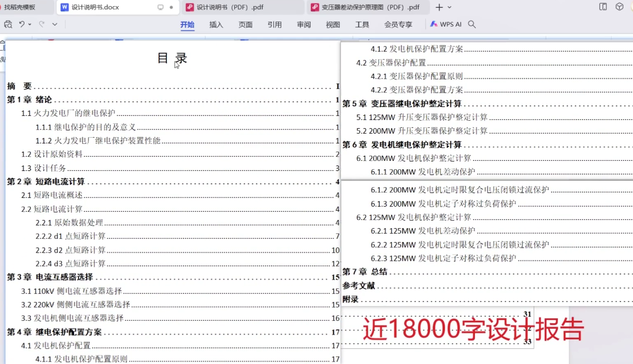633x364 pixels.
Task: Click the print preview icon
Action: point(8,25)
